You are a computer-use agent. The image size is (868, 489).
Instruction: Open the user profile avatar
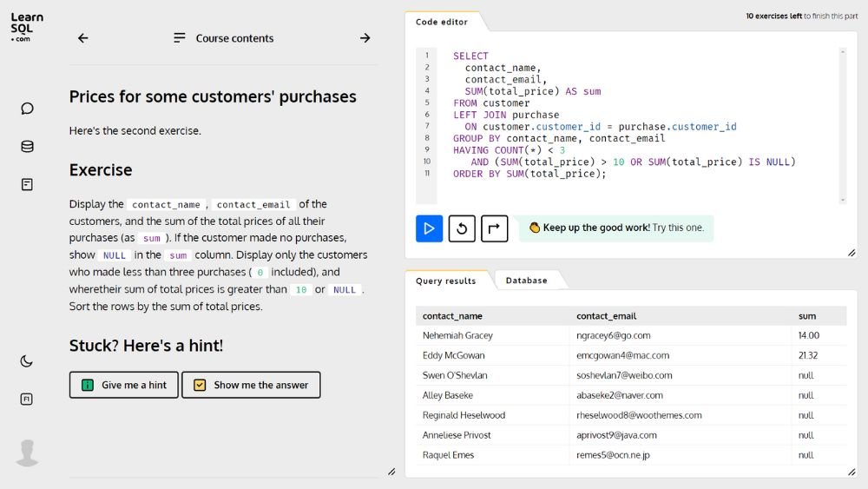[27, 453]
